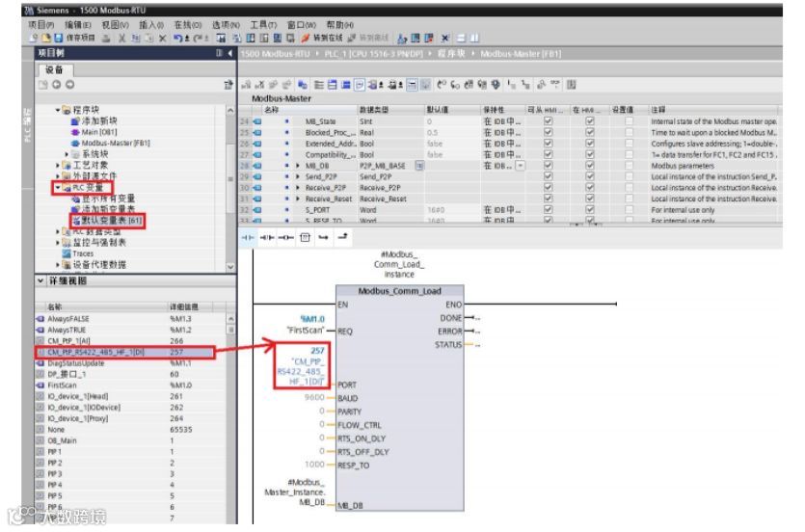Collapse the 程序块 folder in project tree
The image size is (805, 532).
pyautogui.click(x=58, y=110)
